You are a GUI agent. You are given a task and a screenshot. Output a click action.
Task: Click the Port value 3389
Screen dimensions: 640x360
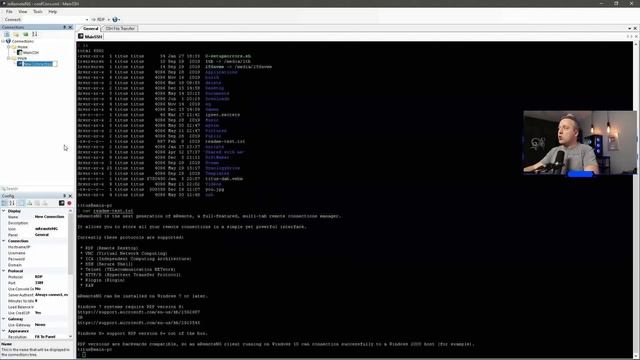pyautogui.click(x=39, y=283)
